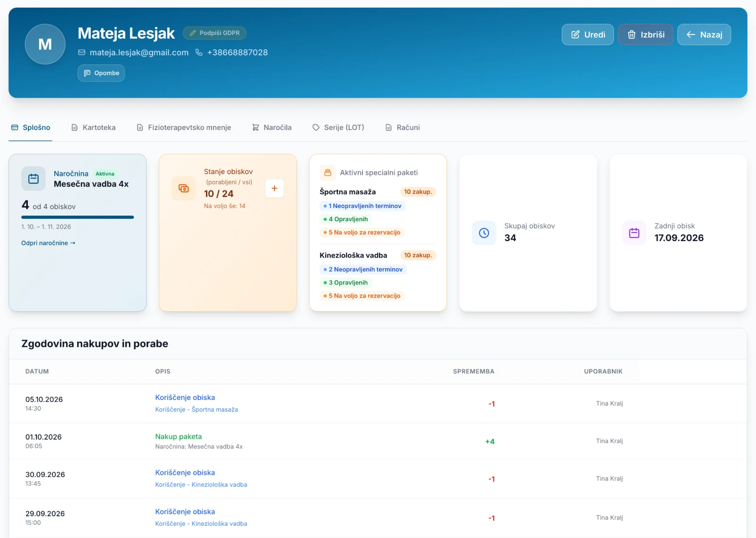Click the Nakup paketa entry
This screenshot has height=538, width=756.
(x=179, y=437)
